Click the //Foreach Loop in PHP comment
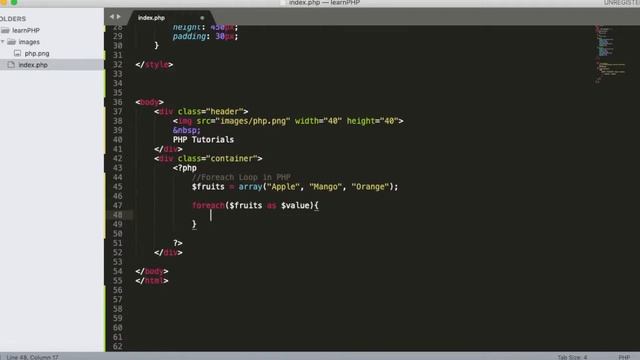This screenshot has width=640, height=360. click(241, 177)
